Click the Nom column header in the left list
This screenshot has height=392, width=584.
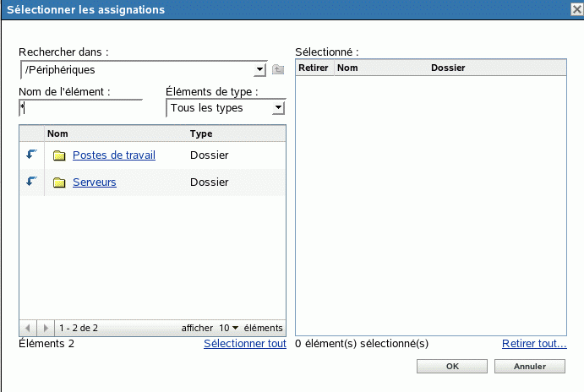click(57, 133)
